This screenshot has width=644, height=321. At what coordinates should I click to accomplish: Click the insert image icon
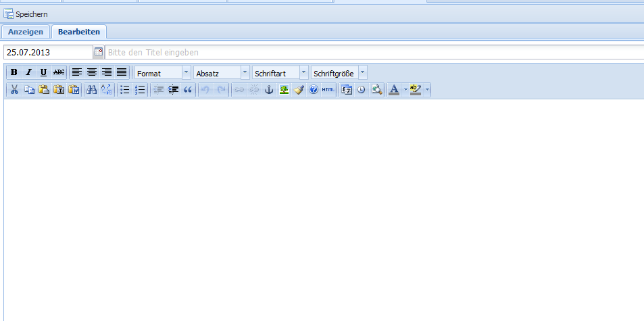[284, 90]
